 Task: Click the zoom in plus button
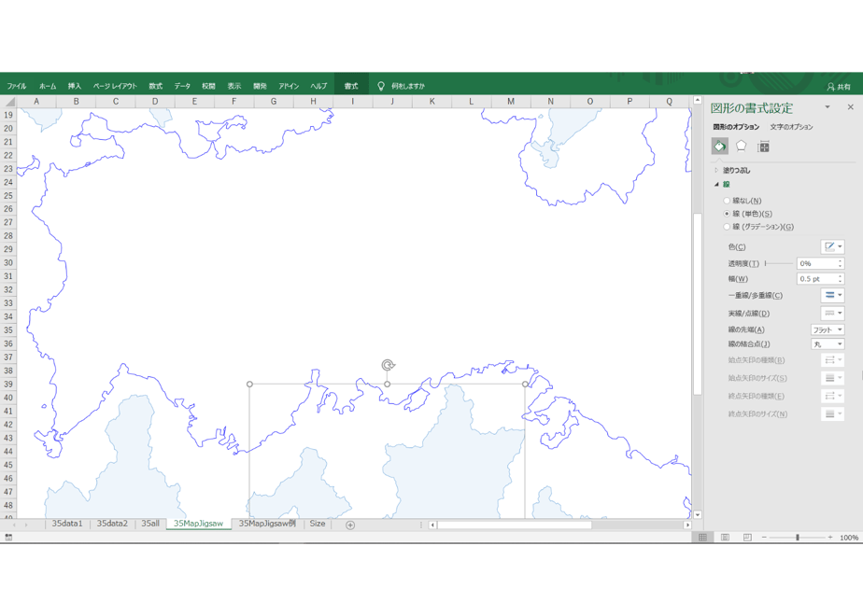coord(830,538)
